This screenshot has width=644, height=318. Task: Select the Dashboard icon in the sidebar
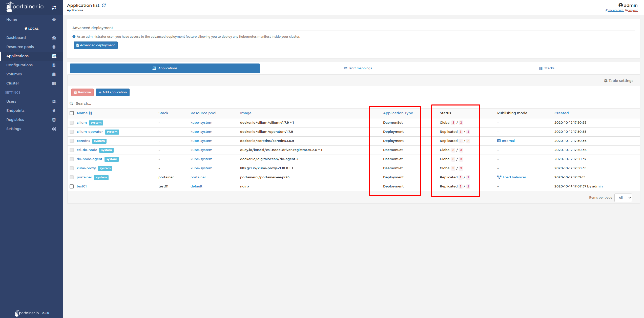click(x=54, y=38)
